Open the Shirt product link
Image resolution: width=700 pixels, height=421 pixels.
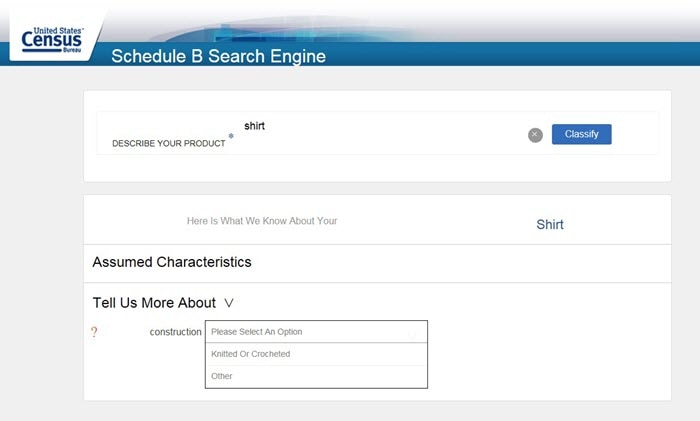[550, 224]
